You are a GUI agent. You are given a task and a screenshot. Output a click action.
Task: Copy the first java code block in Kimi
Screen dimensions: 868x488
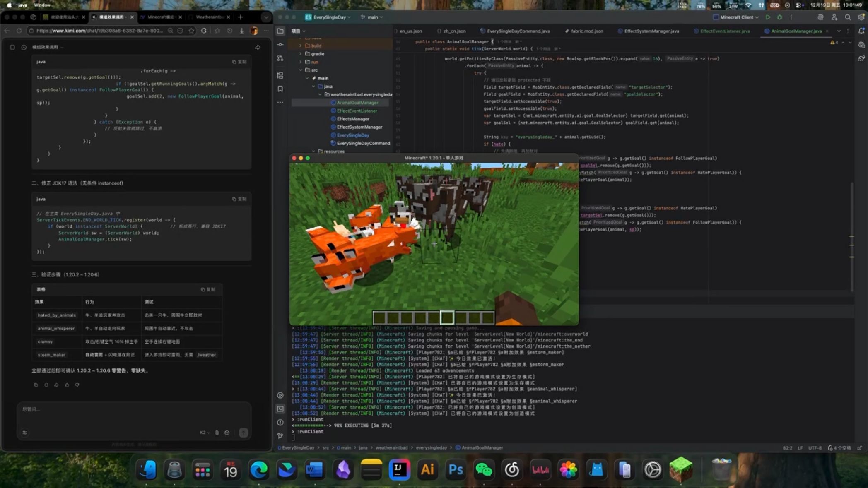pos(239,62)
